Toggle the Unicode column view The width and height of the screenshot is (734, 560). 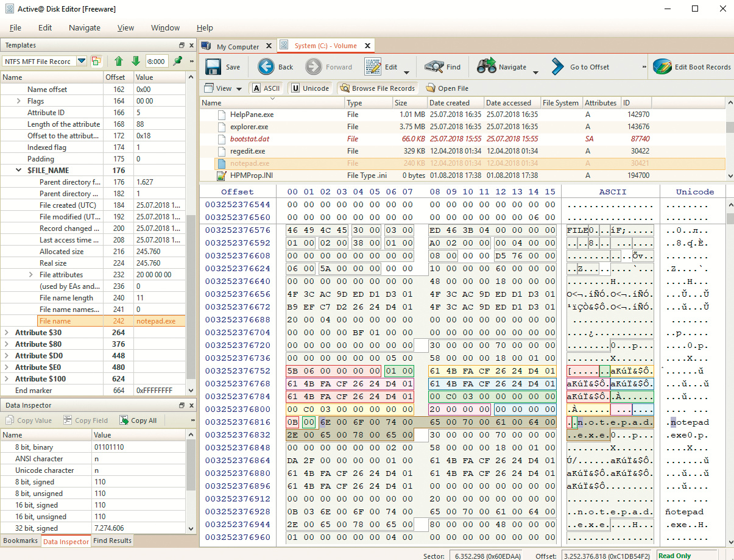[310, 88]
